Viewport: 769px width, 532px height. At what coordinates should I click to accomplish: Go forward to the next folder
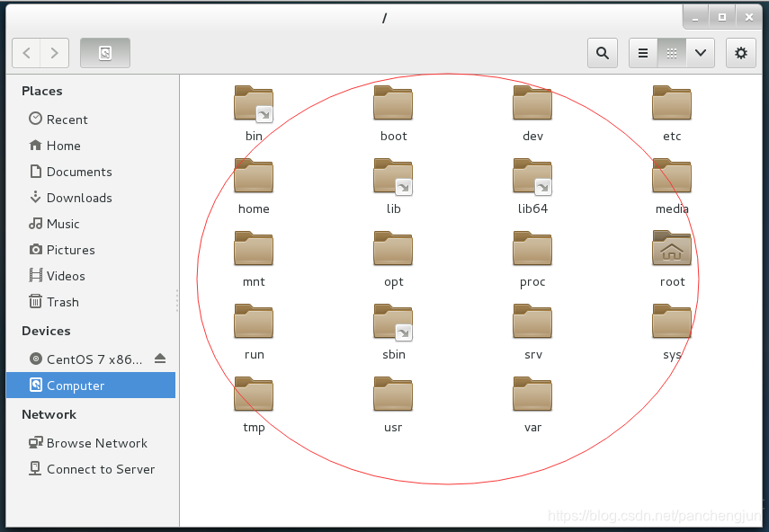click(x=55, y=53)
